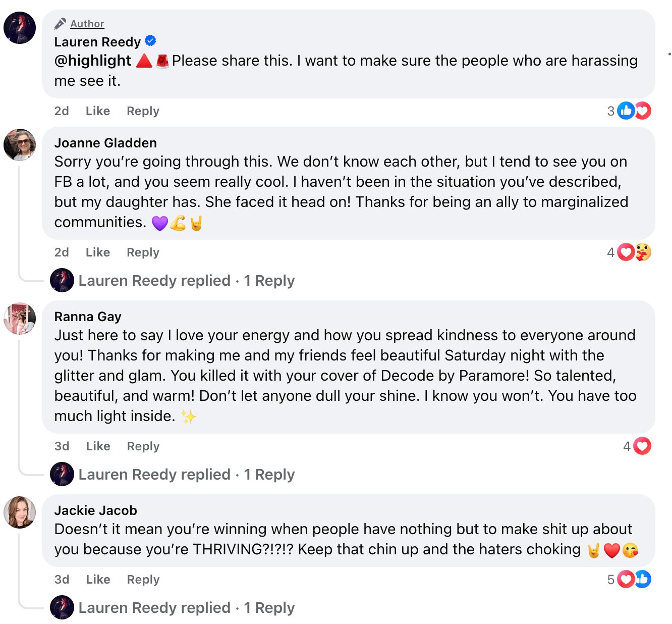The height and width of the screenshot is (624, 672).
Task: Open heart reactions on Ranna Gay's comment
Action: click(642, 446)
